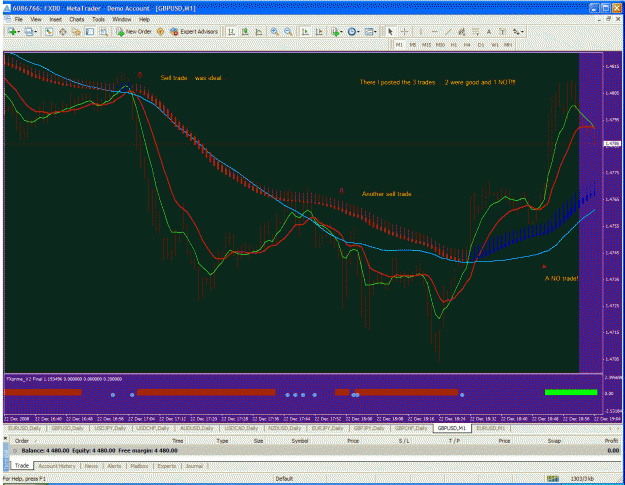
Task: Open the MetaEditor icon
Action: point(161,32)
